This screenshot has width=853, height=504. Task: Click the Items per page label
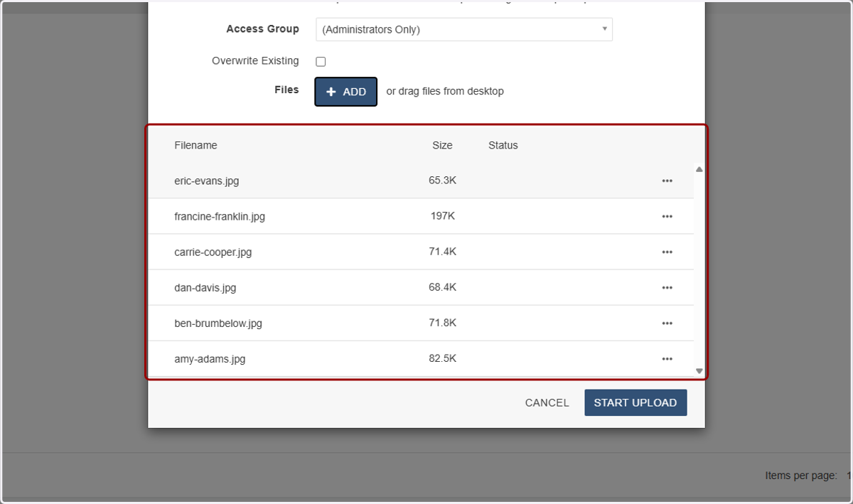pyautogui.click(x=801, y=476)
